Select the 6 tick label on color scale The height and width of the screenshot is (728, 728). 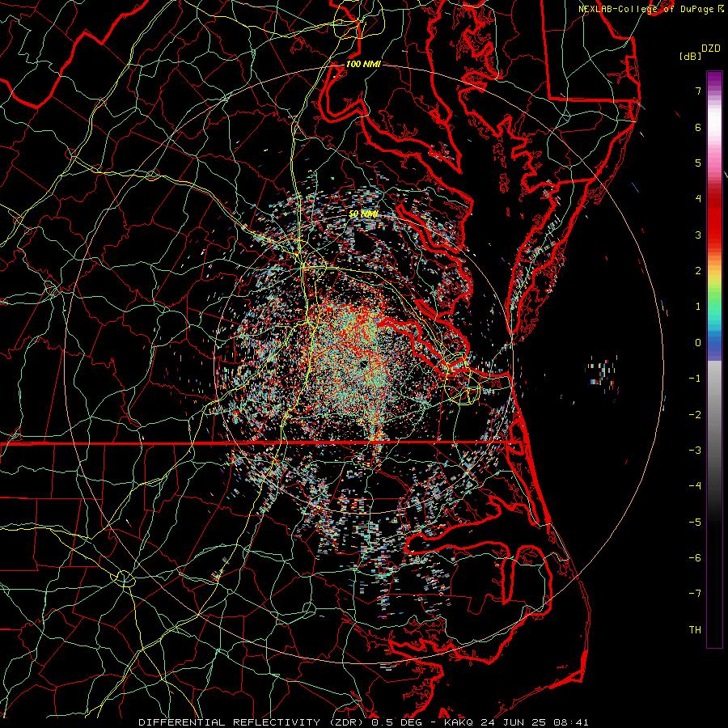pos(698,127)
